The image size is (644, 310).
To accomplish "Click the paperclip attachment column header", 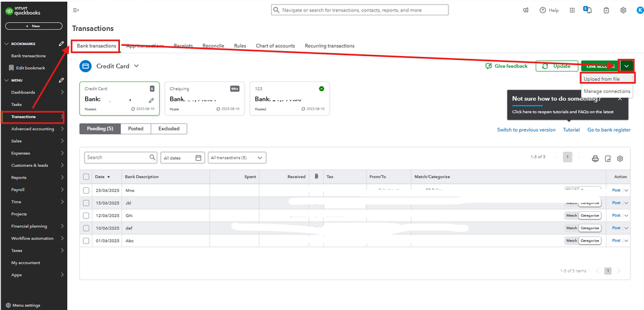I will point(316,176).
